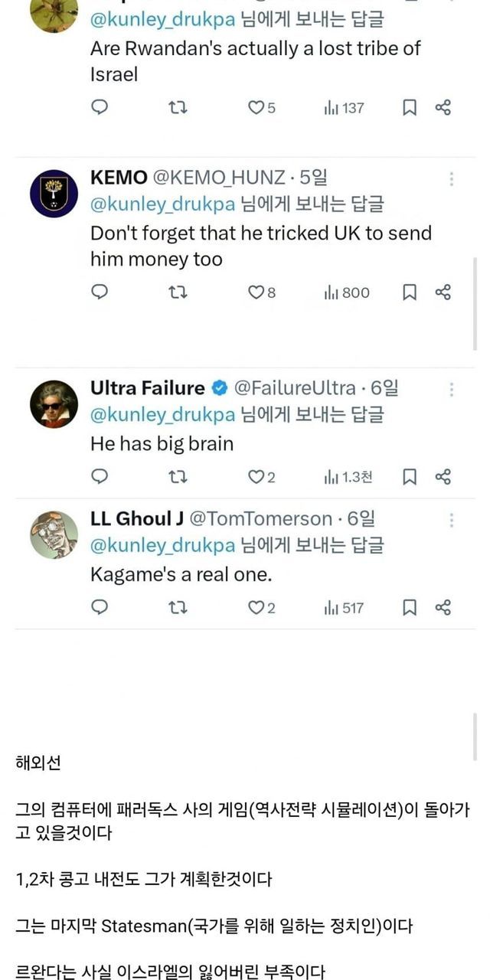The width and height of the screenshot is (490, 980).
Task: Retweet Ultra Failure's tweet
Action: pyautogui.click(x=178, y=477)
